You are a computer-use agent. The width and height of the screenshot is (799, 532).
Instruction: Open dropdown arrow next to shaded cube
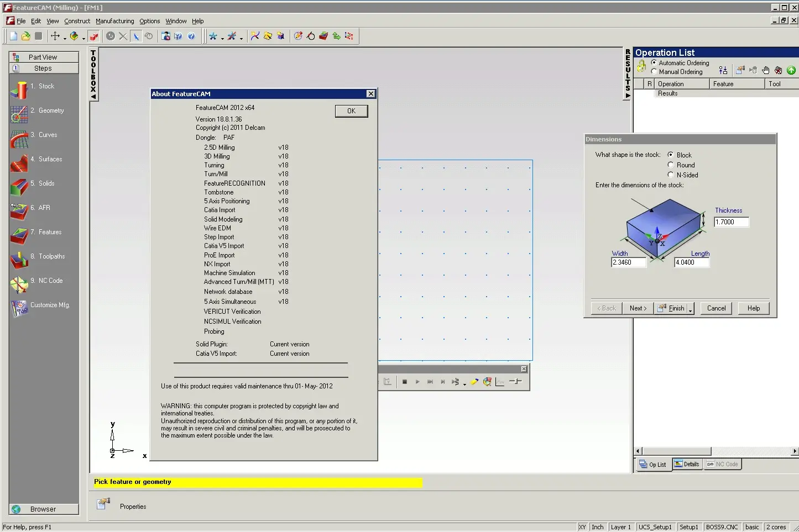(83, 38)
